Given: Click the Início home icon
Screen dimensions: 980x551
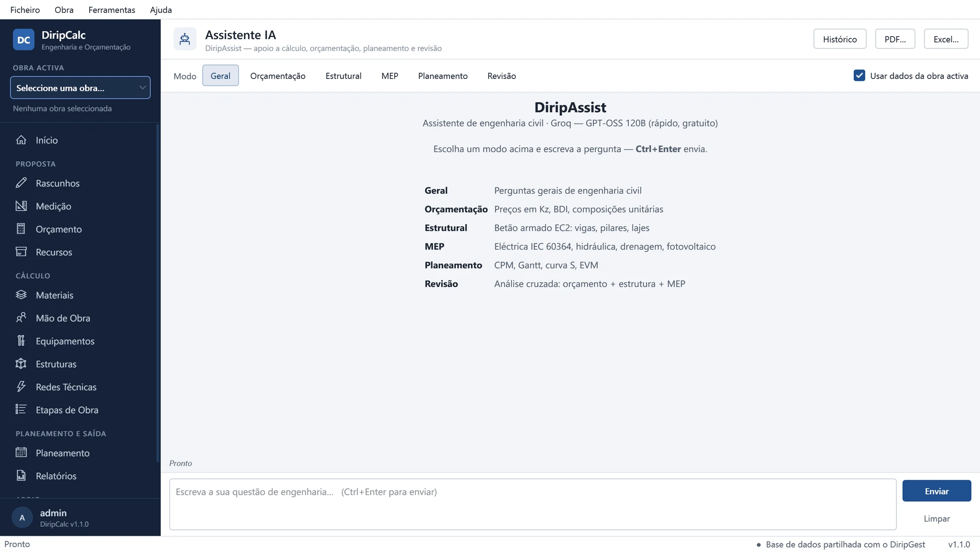Looking at the screenshot, I should pyautogui.click(x=21, y=140).
